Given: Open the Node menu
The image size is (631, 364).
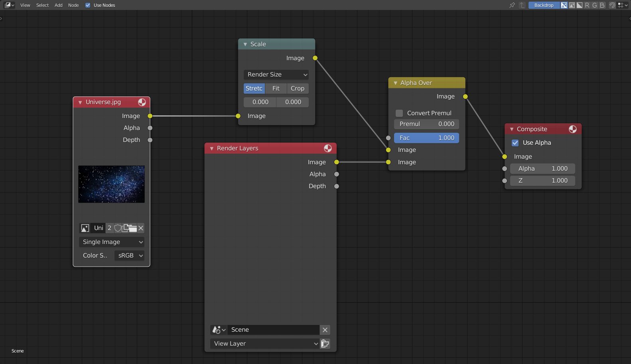Looking at the screenshot, I should 73,5.
